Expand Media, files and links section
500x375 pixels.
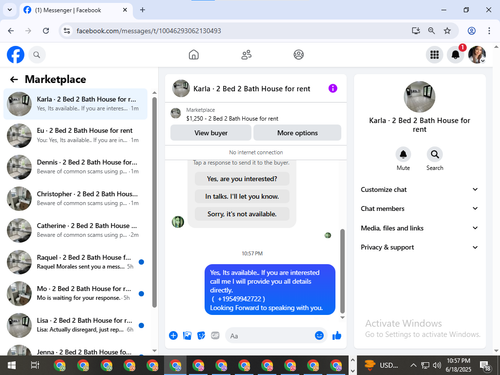click(x=419, y=228)
